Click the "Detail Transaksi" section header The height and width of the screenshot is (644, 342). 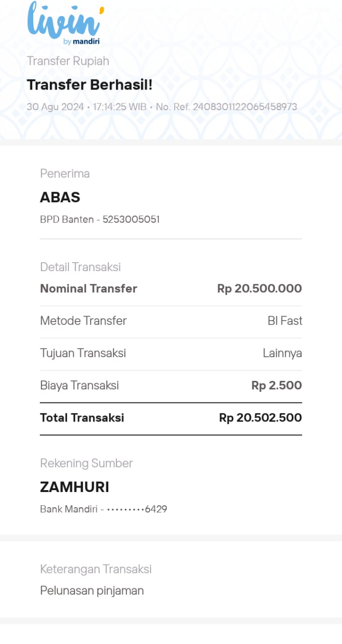point(80,267)
